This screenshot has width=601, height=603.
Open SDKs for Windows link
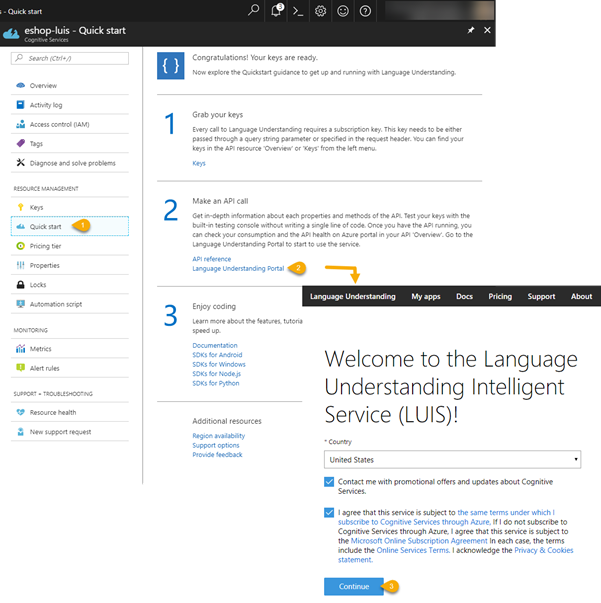click(x=219, y=364)
